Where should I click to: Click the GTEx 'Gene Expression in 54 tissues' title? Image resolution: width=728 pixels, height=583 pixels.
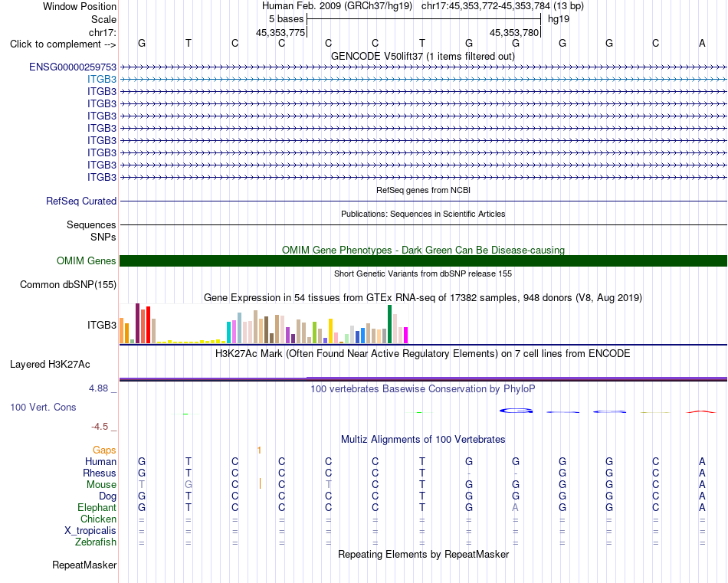pyautogui.click(x=423, y=297)
